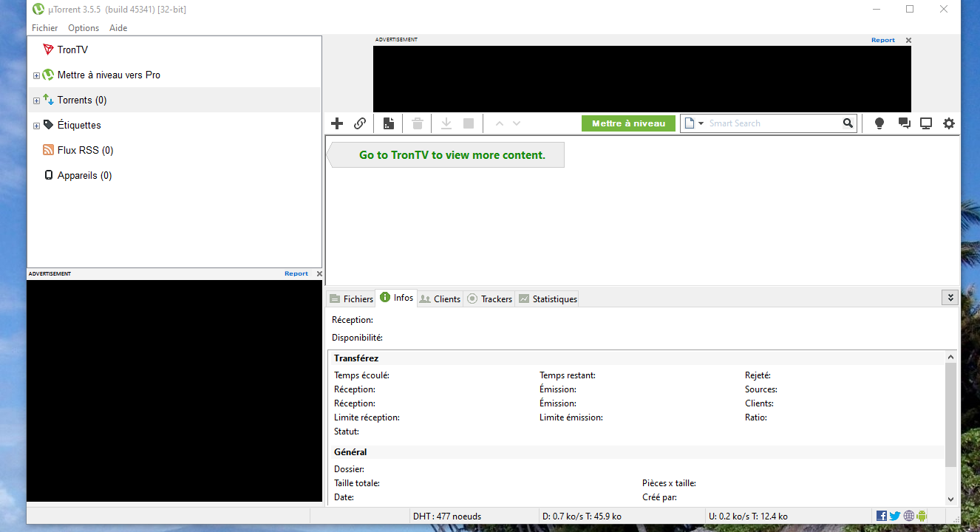Click the info panel vertical scrollbar thumb
Screen dimensions: 980x532
click(950, 415)
